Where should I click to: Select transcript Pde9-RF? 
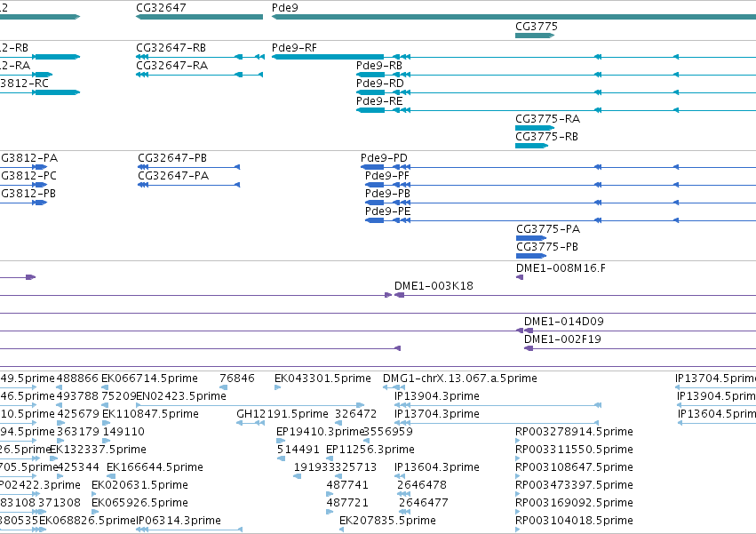(x=294, y=48)
